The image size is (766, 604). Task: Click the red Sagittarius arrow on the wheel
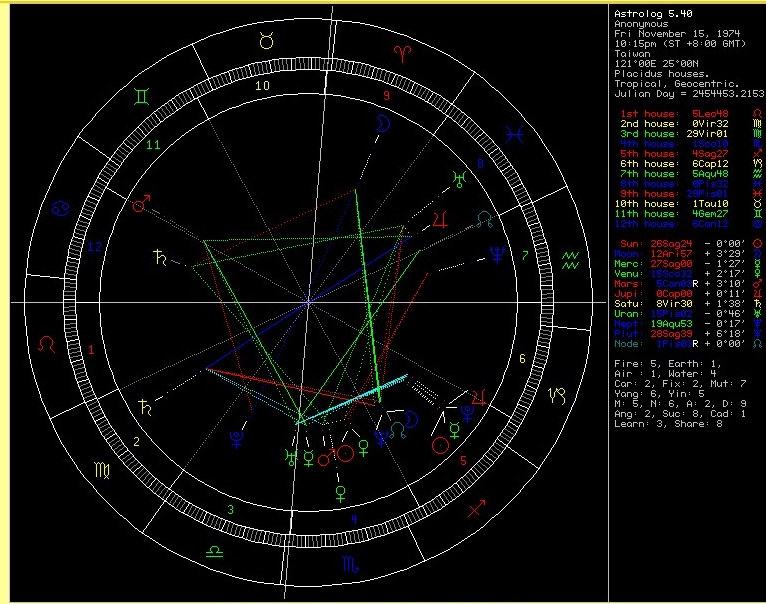476,509
